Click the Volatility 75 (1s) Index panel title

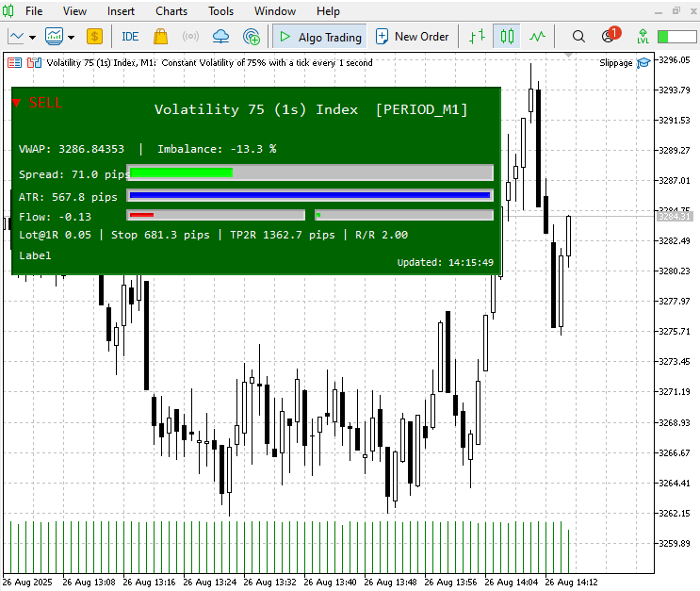coord(311,110)
